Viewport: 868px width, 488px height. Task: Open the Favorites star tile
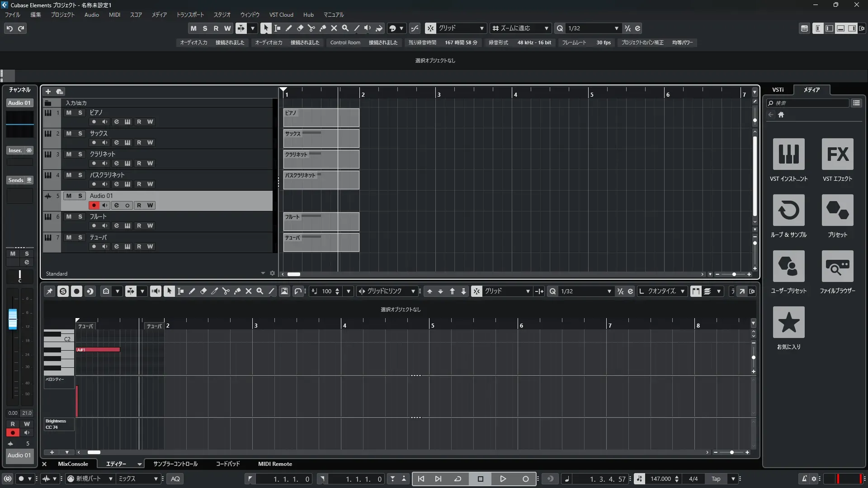[x=788, y=322]
